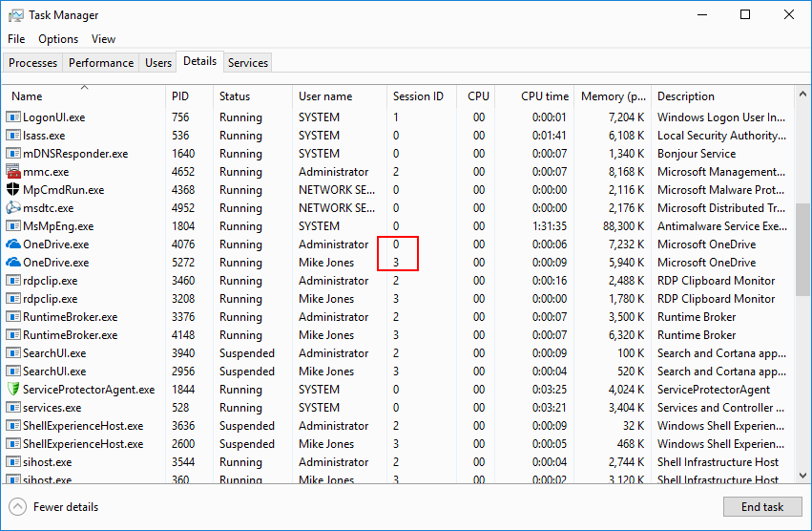Screen dimensions: 812x531
Task: Click the 0:03:21 CPU time for services.exe
Action: coord(550,408)
